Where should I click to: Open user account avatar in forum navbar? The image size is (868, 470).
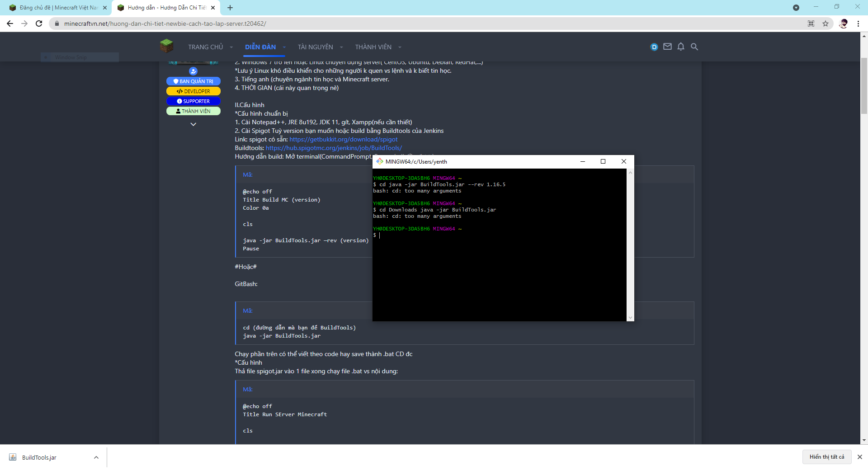(x=654, y=47)
